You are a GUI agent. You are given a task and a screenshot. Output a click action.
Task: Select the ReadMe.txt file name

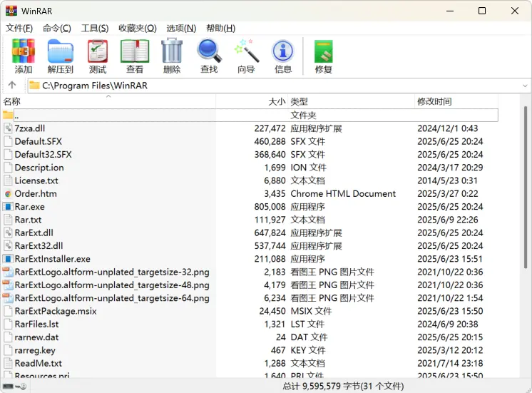pos(38,364)
